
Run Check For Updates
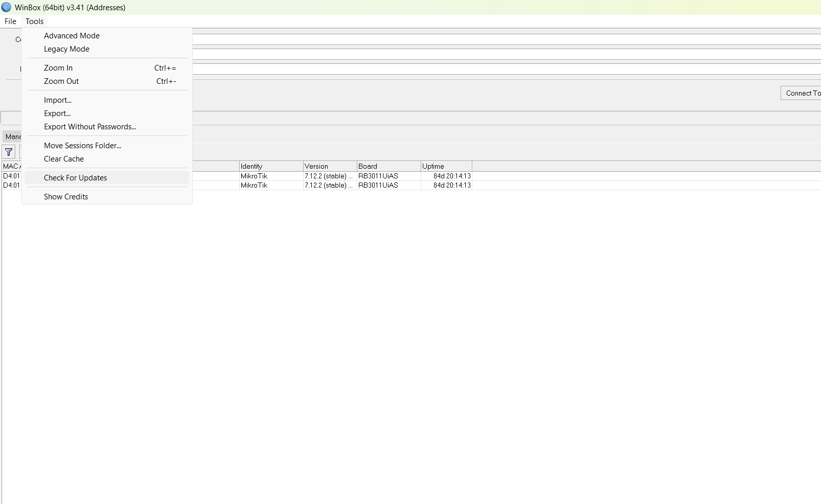pos(107,178)
